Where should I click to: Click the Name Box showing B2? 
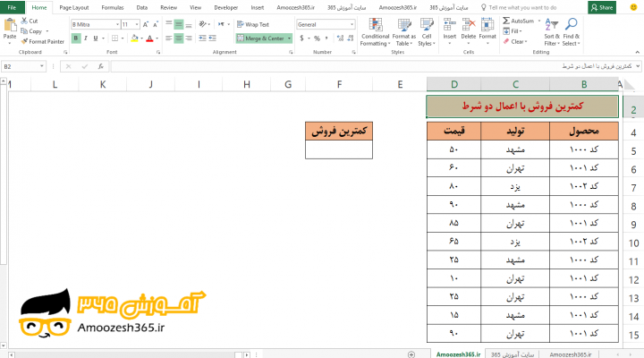tap(23, 66)
